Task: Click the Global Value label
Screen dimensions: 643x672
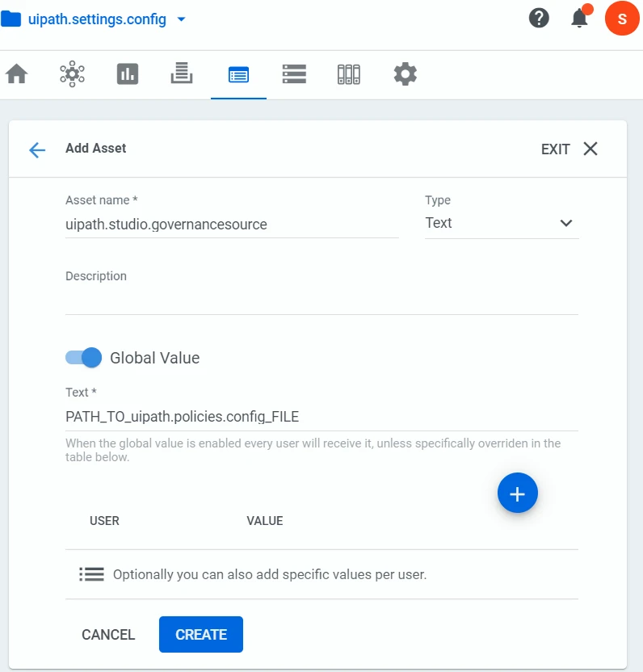Action: pos(155,358)
